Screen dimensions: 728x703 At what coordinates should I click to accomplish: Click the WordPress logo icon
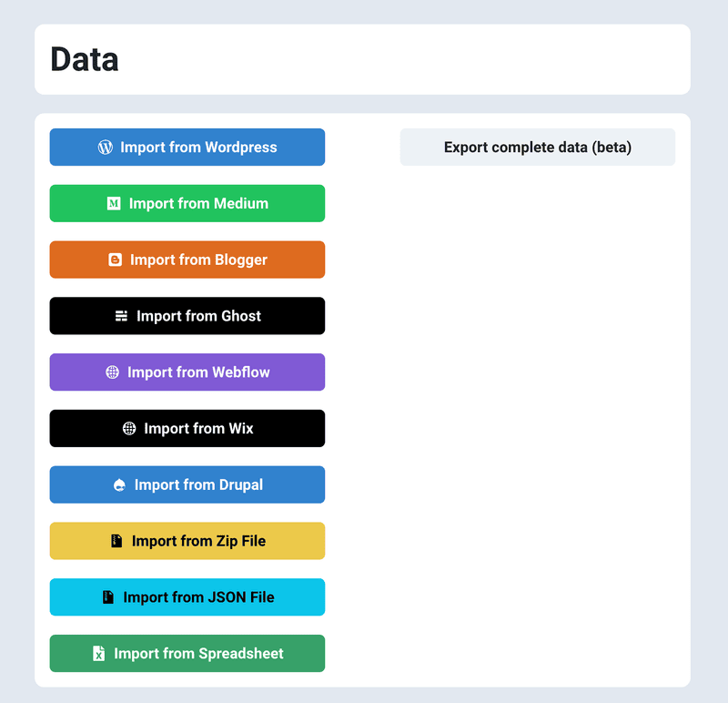click(x=106, y=148)
